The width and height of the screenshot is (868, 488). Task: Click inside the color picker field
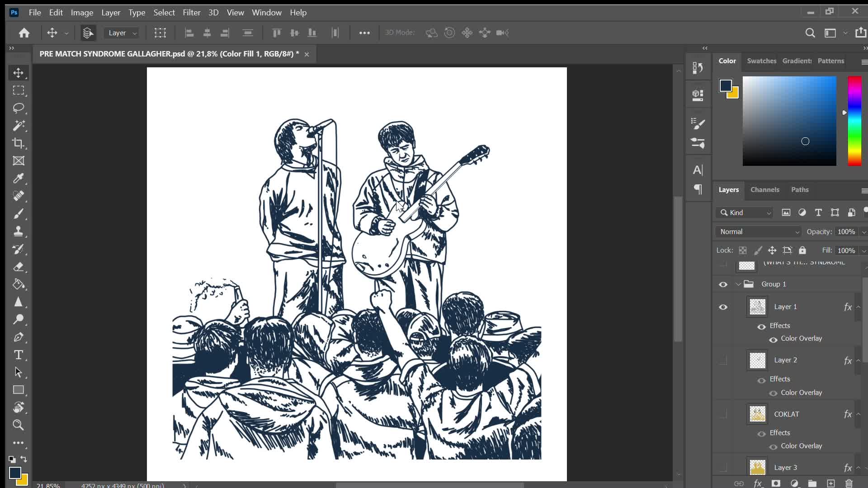click(789, 121)
